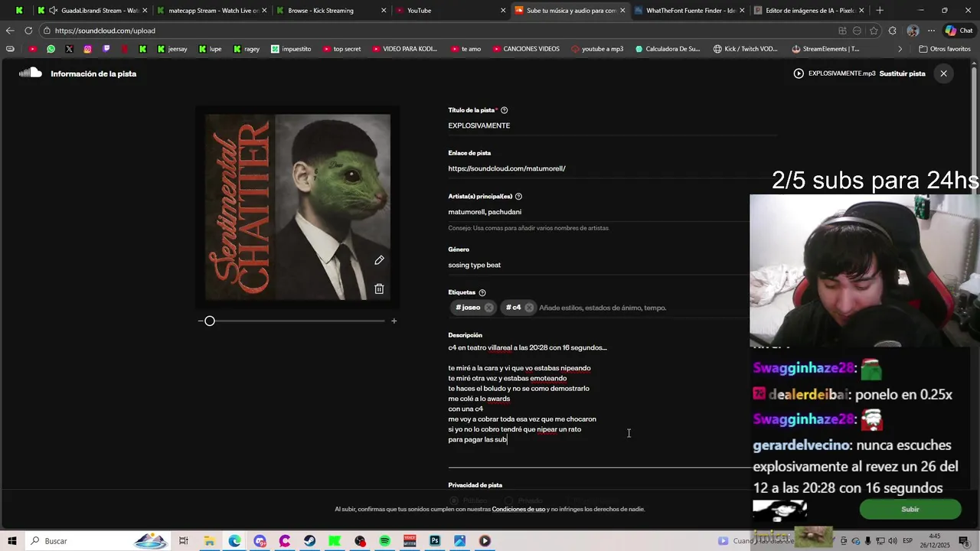Open a new browser tab
The height and width of the screenshot is (551, 980).
click(x=880, y=11)
